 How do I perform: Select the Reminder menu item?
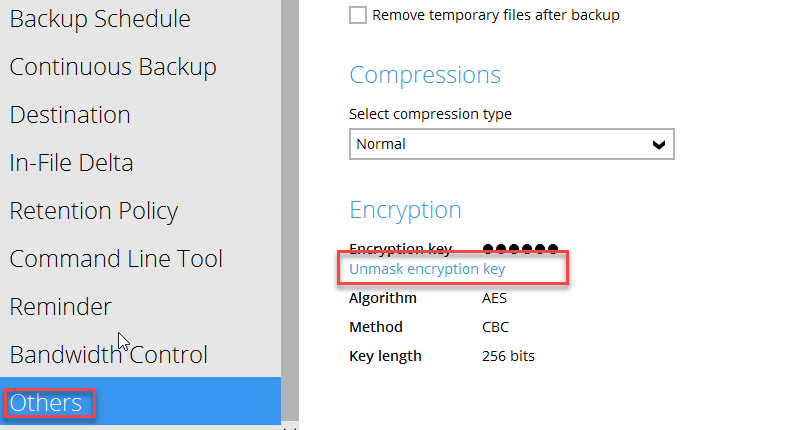pyautogui.click(x=60, y=307)
